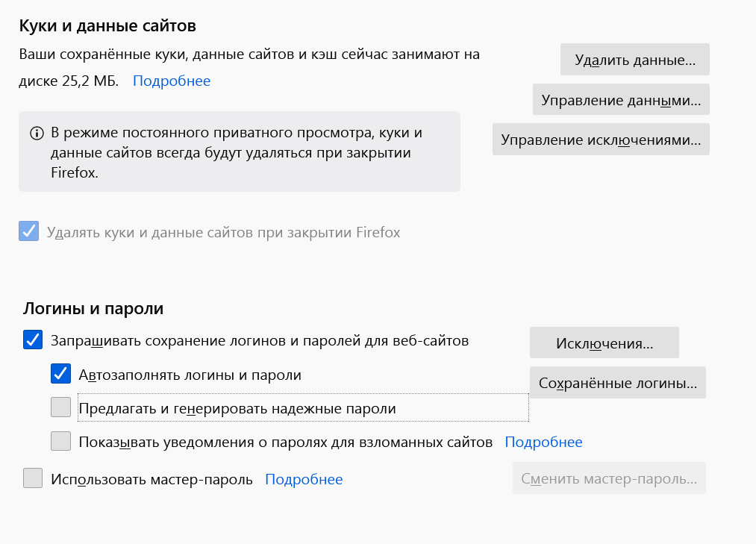
Task: Click the Предлагать и генерировать надежные пароли label
Action: pyautogui.click(x=237, y=408)
